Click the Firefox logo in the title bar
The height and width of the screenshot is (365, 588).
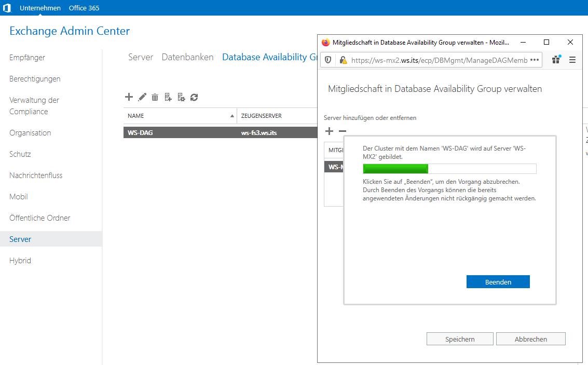[326, 43]
